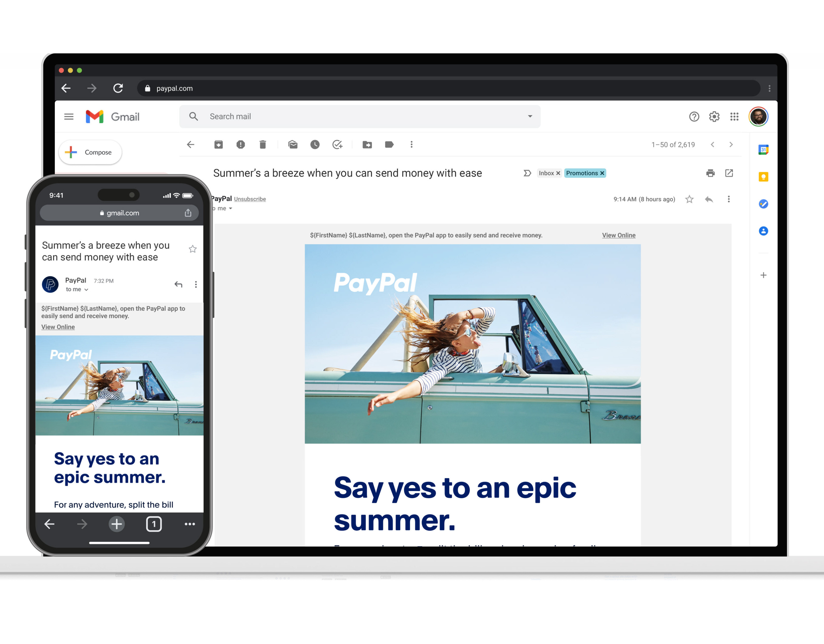824x644 pixels.
Task: Expand search options dropdown arrow
Action: pos(530,116)
